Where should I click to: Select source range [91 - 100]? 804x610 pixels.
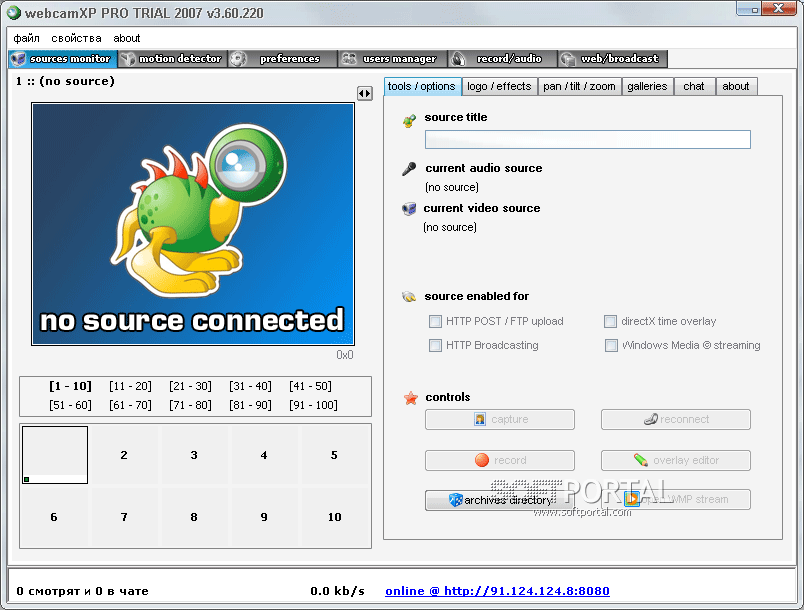(313, 405)
